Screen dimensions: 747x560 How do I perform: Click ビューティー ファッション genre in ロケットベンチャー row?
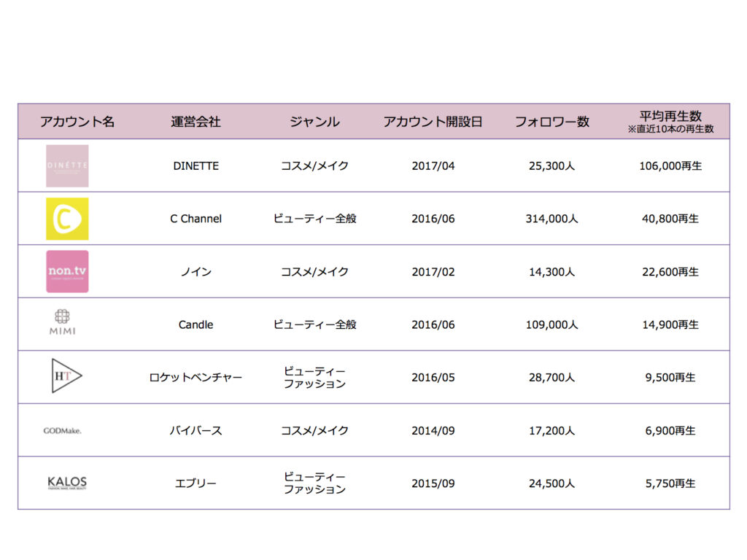314,377
